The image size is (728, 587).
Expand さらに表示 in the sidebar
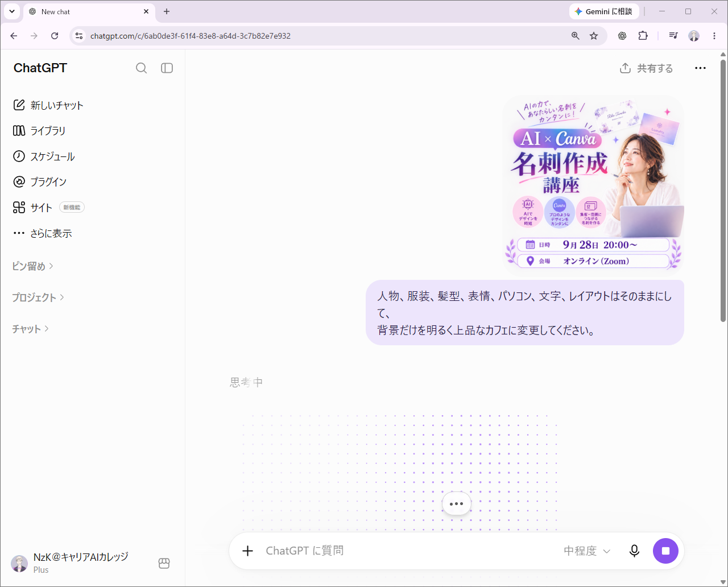[x=43, y=233]
